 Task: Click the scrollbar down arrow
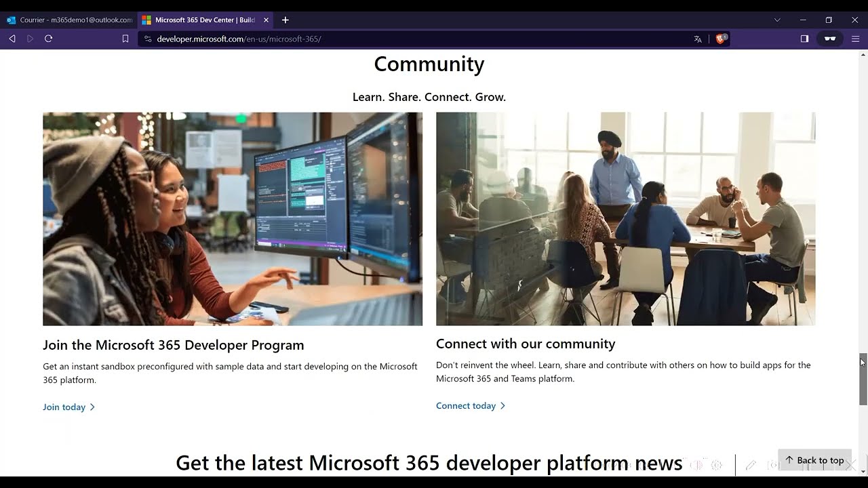click(863, 472)
